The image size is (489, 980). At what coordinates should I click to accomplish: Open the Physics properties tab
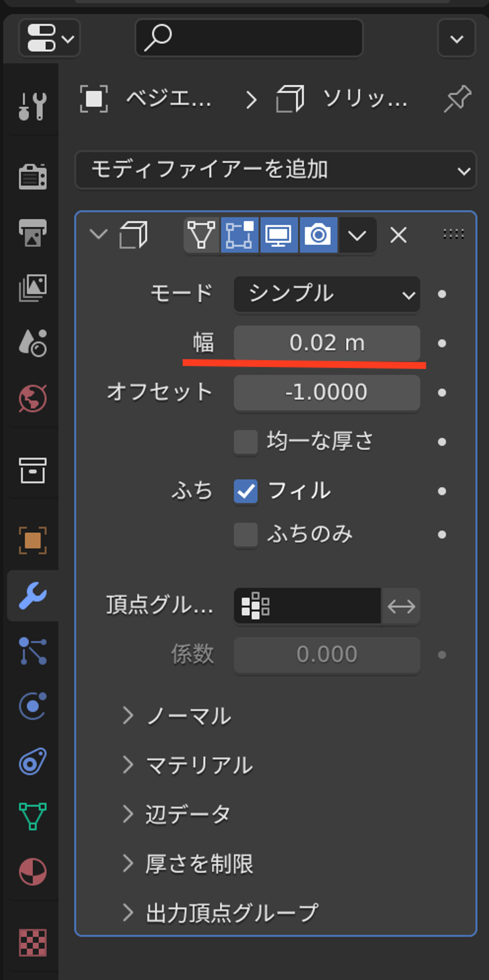tap(33, 706)
